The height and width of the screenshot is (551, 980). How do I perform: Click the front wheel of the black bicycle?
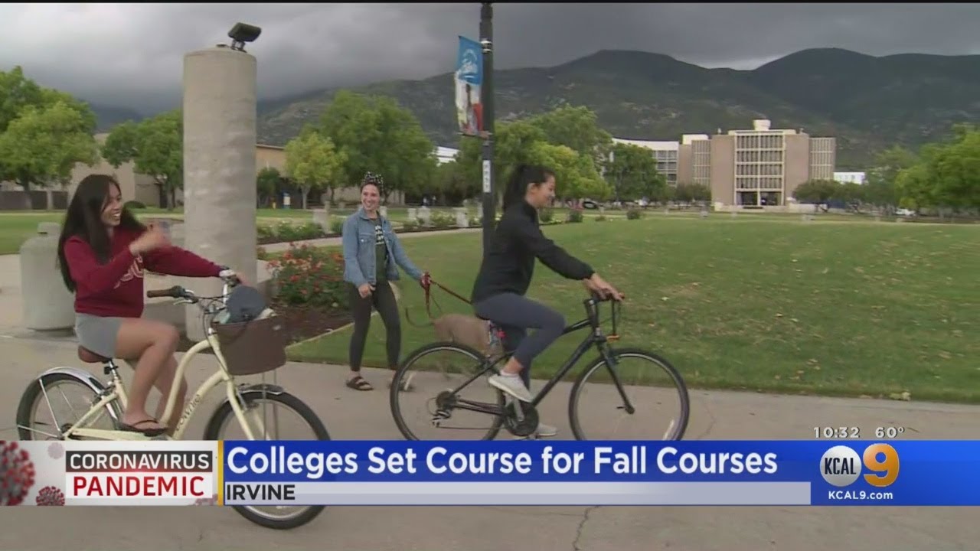[629, 395]
